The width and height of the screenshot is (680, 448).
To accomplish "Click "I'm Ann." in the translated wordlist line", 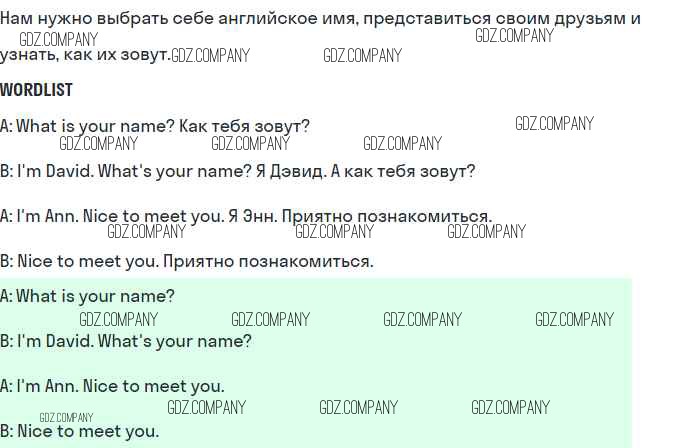I will 48,216.
